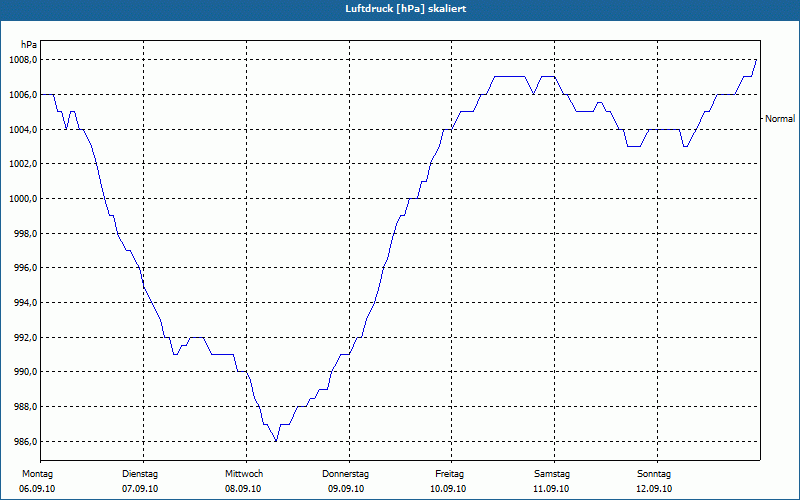Click the 'Mittwoch' day label
The width and height of the screenshot is (800, 500).
point(244,474)
